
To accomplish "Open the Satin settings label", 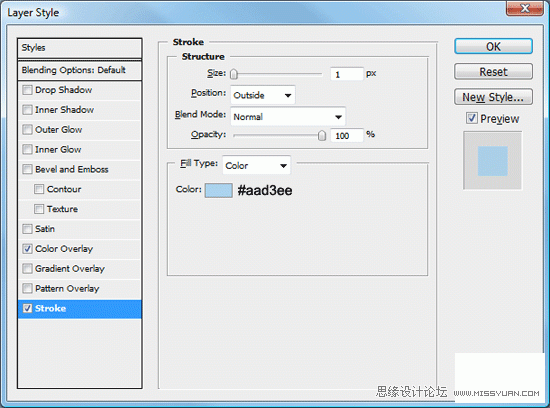I will point(45,229).
